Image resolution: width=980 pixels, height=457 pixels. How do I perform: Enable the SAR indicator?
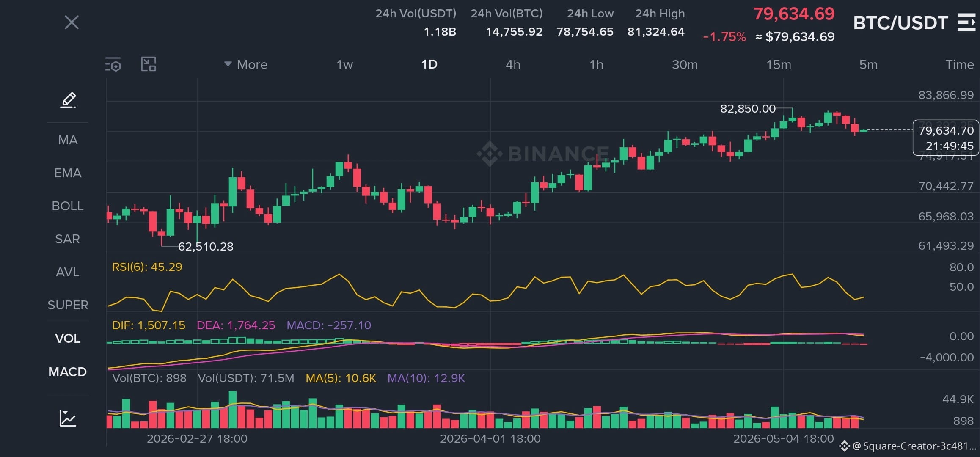click(x=68, y=239)
